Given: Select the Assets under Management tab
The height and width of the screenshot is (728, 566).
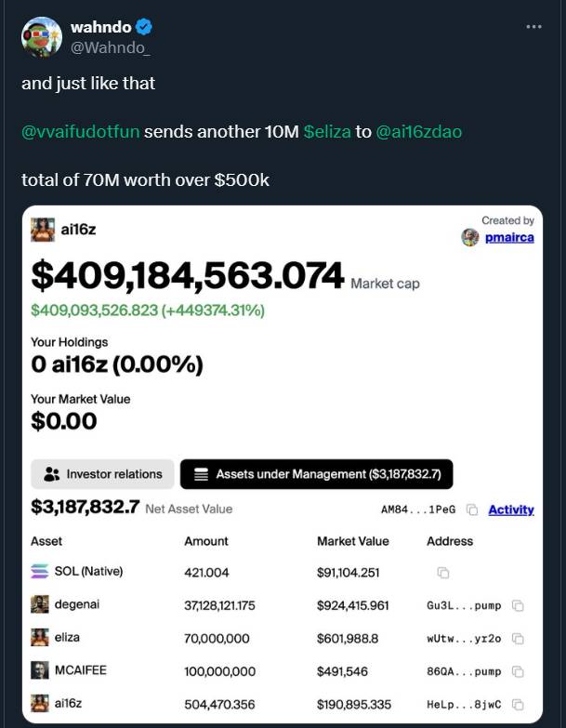Looking at the screenshot, I should [316, 474].
